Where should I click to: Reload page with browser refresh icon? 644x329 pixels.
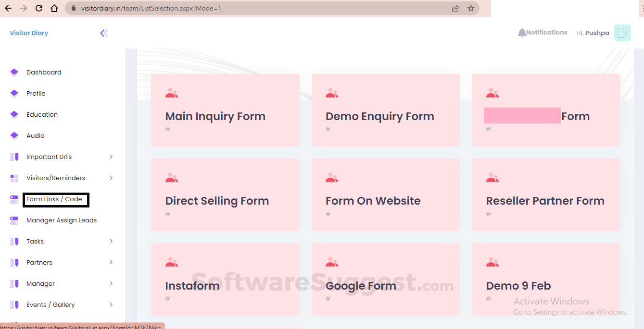(x=38, y=8)
